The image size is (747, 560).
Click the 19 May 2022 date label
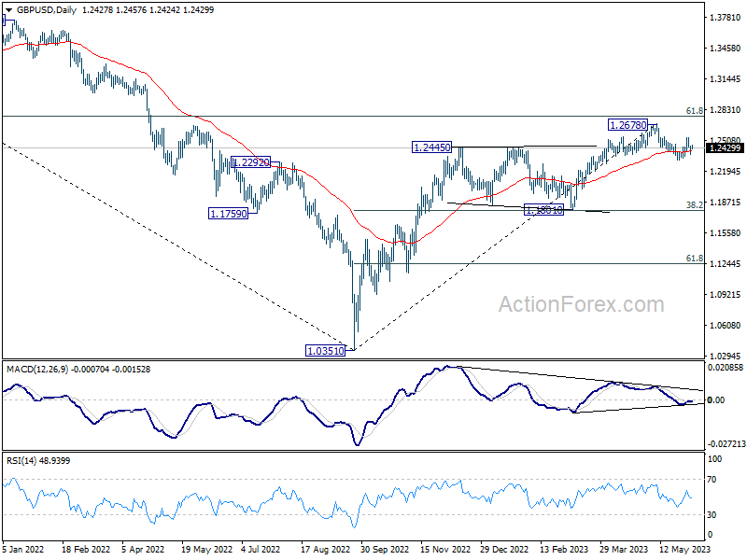(206, 550)
